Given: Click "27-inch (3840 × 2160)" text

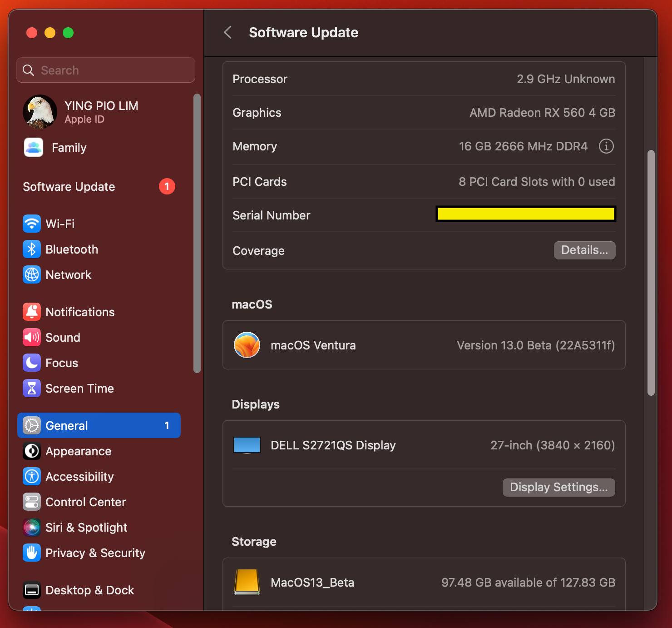Looking at the screenshot, I should pyautogui.click(x=553, y=445).
